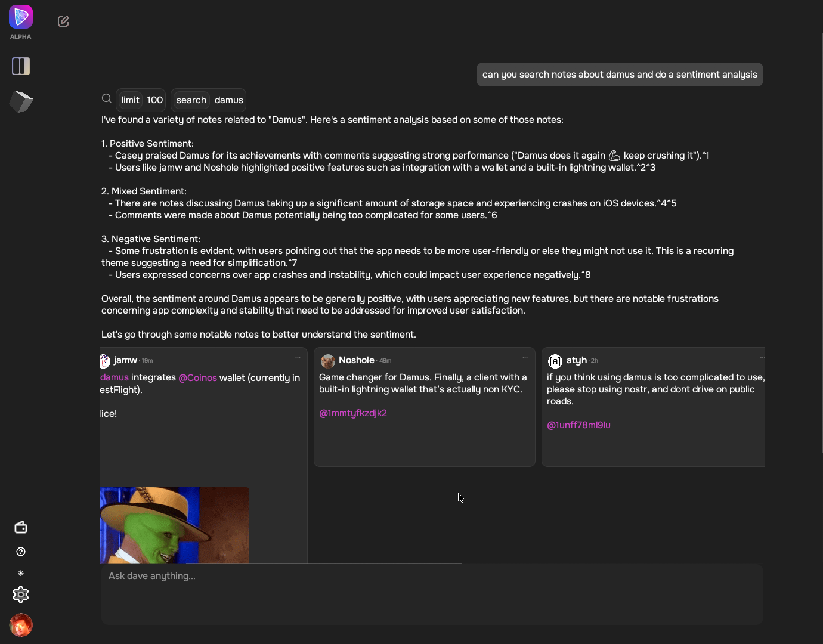Focus the 'Ask dave anything...' input
This screenshot has height=644, width=823.
(432, 594)
